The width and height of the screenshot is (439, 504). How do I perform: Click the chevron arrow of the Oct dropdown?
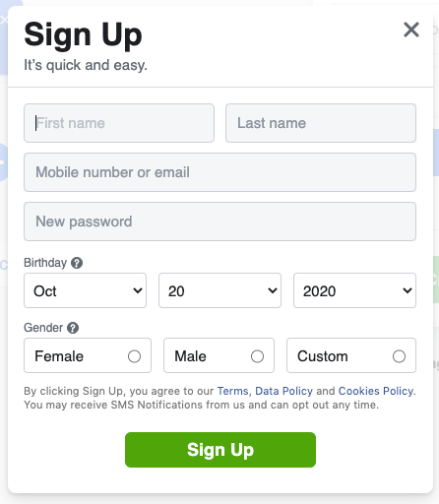(138, 290)
